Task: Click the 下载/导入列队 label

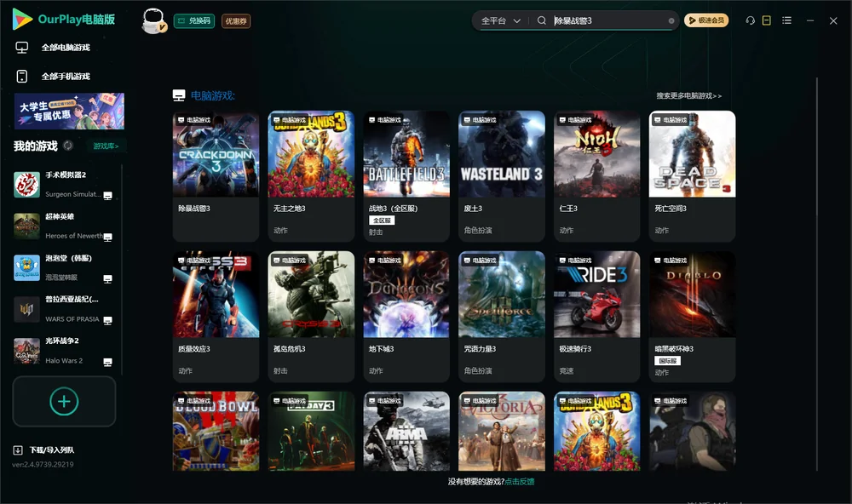Action: click(52, 450)
